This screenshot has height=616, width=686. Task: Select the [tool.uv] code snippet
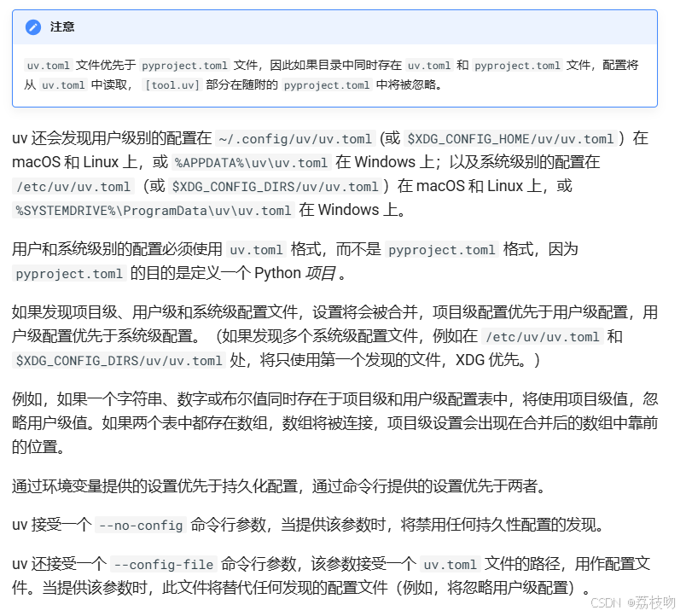tap(172, 84)
